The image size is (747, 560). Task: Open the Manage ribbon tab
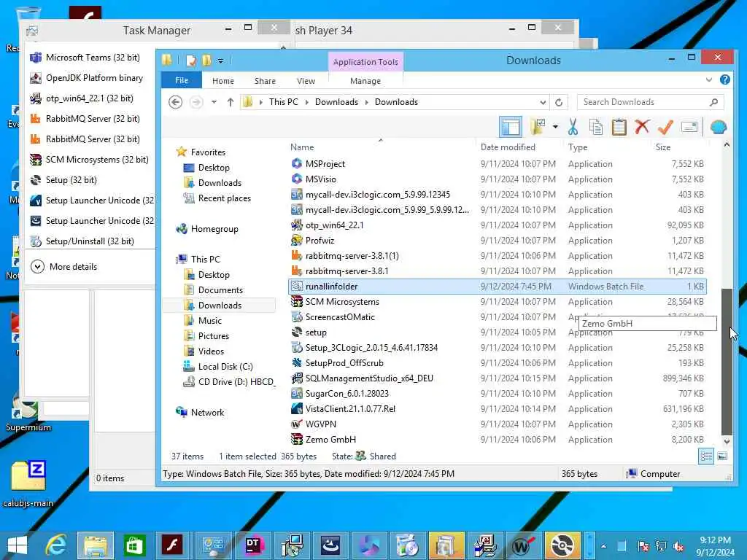tap(365, 81)
